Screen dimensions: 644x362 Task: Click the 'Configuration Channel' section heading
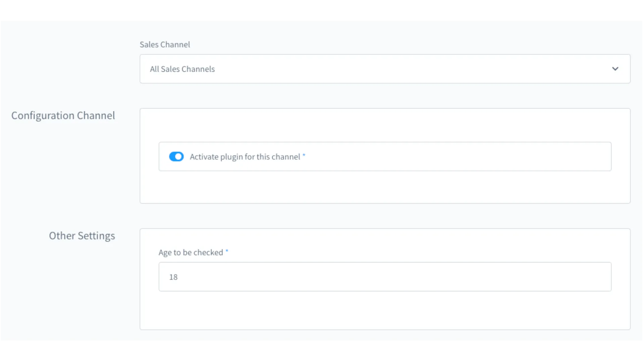coord(63,116)
